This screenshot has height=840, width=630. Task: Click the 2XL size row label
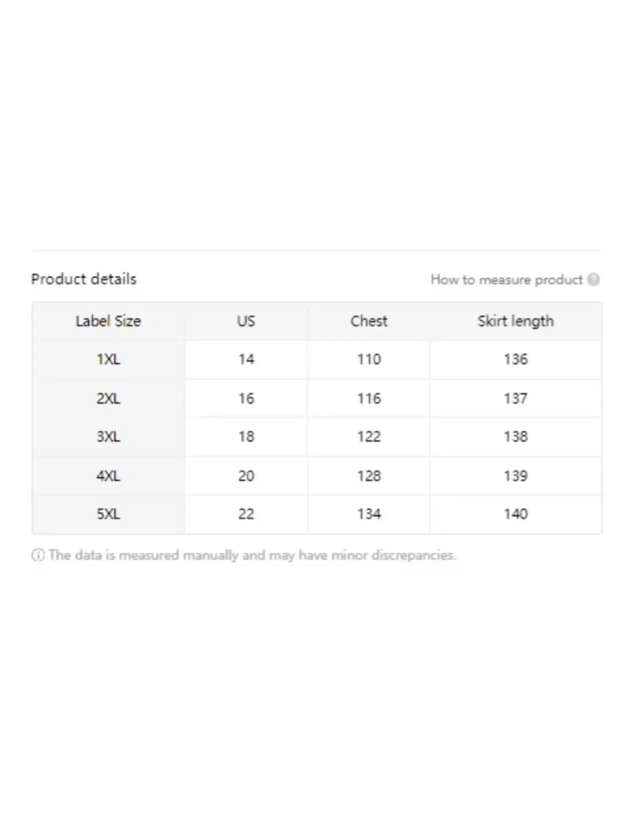tap(108, 399)
